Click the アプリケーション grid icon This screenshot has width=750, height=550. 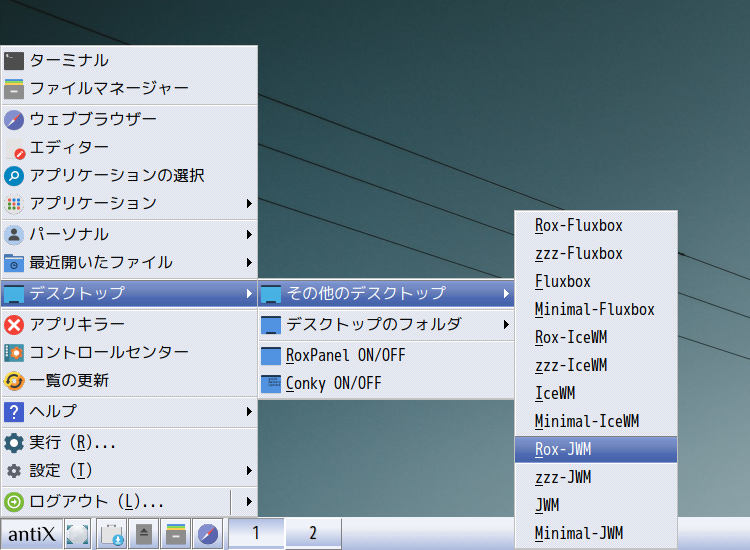pos(14,204)
